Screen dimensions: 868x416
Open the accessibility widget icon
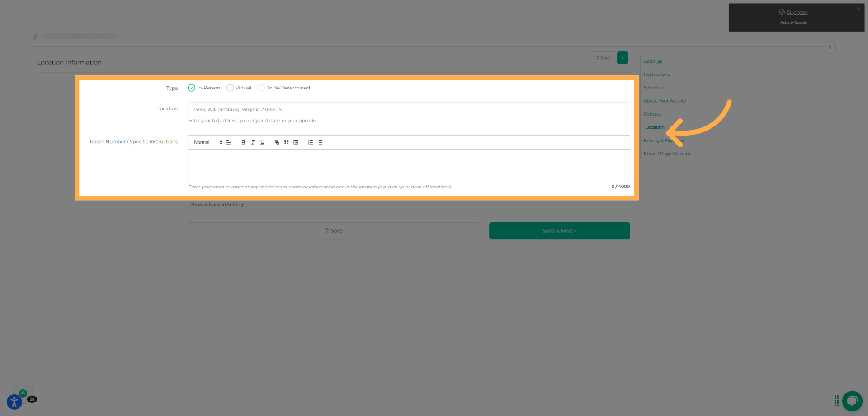14,402
